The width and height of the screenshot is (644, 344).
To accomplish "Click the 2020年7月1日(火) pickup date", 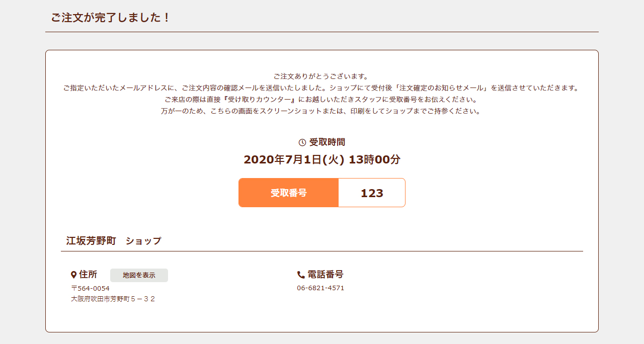I will tap(294, 160).
